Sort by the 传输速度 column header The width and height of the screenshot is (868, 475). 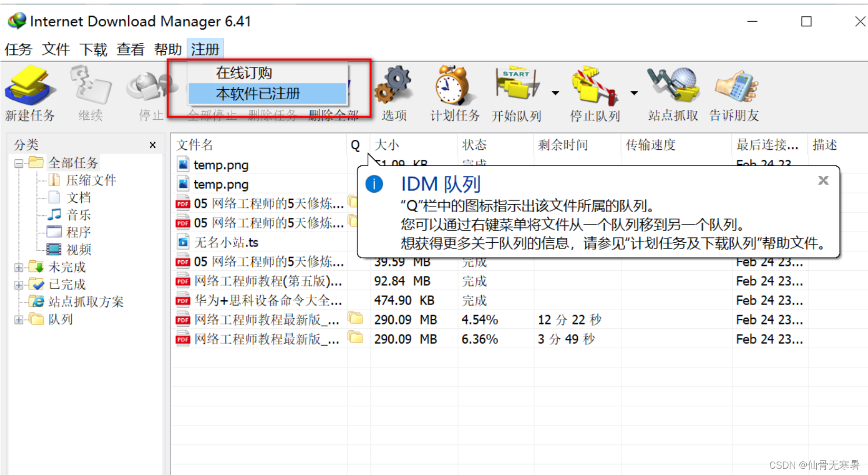(676, 145)
